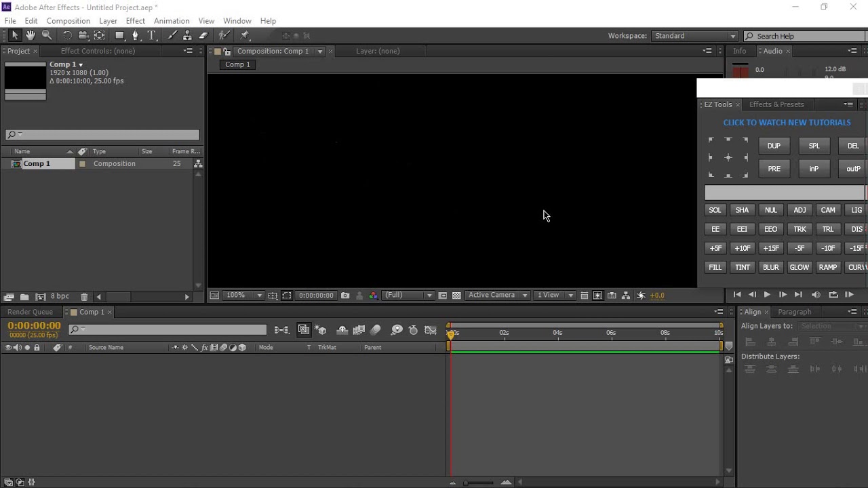Open the 100% magnification dropdown
868x488 pixels.
tap(244, 296)
